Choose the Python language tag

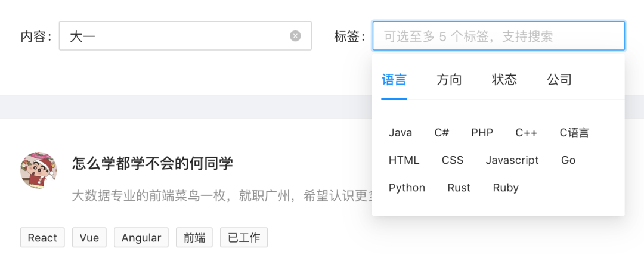[x=407, y=188]
